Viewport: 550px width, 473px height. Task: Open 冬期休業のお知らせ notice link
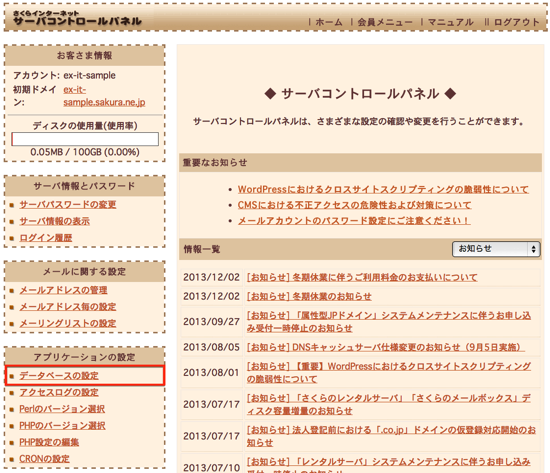(309, 297)
